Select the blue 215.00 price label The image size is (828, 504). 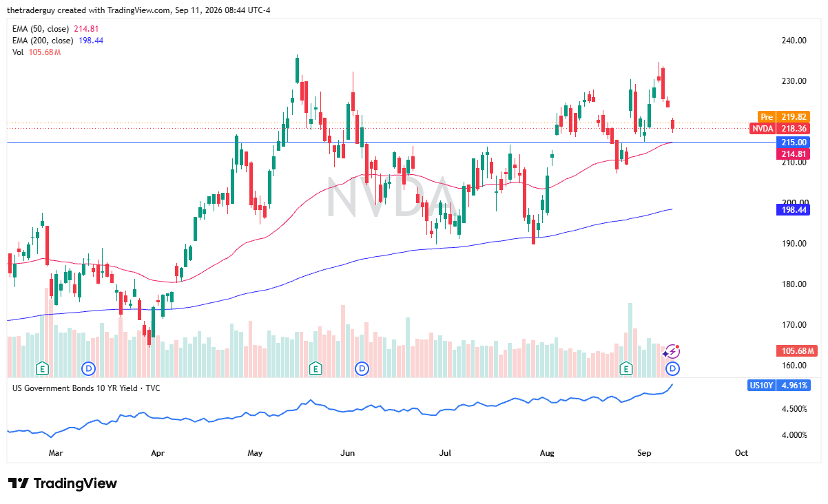click(x=793, y=143)
